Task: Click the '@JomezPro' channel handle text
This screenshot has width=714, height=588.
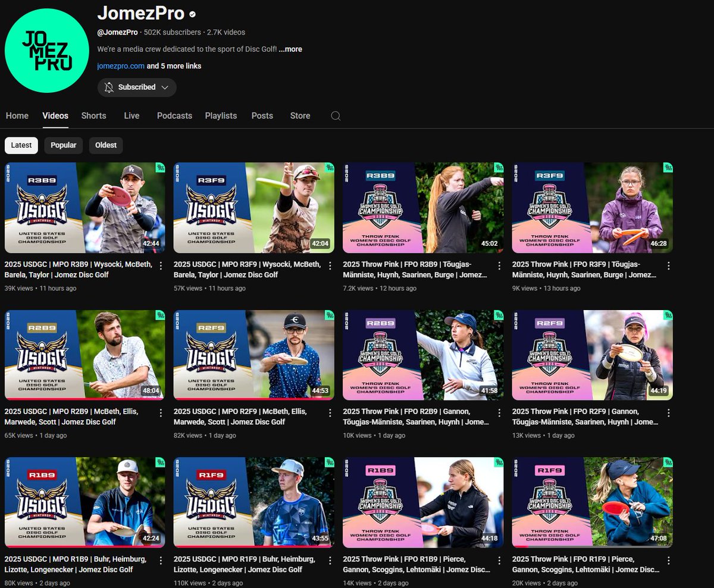Action: pyautogui.click(x=118, y=32)
